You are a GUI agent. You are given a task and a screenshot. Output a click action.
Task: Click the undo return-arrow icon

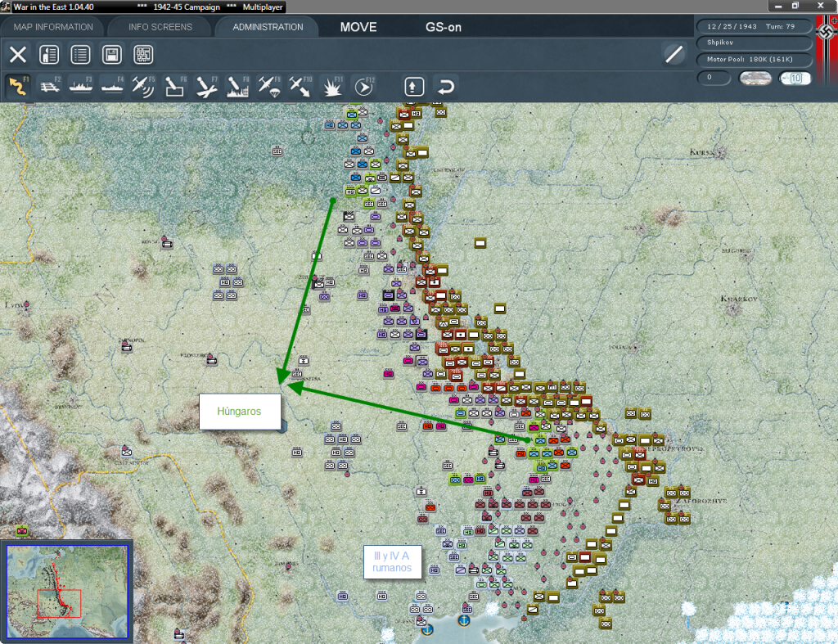click(446, 87)
